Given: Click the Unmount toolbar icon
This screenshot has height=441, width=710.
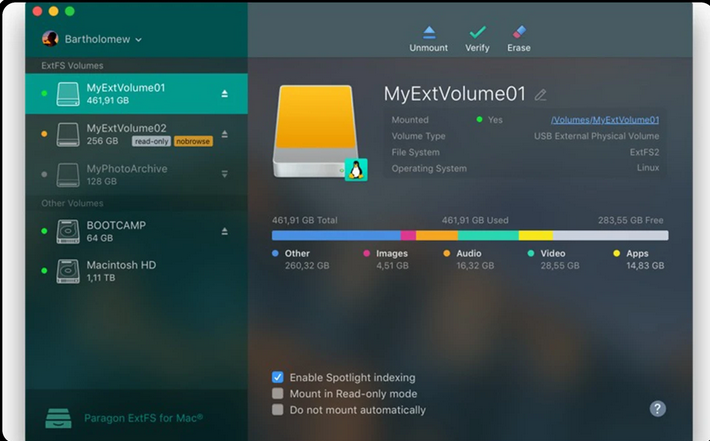Looking at the screenshot, I should click(429, 33).
